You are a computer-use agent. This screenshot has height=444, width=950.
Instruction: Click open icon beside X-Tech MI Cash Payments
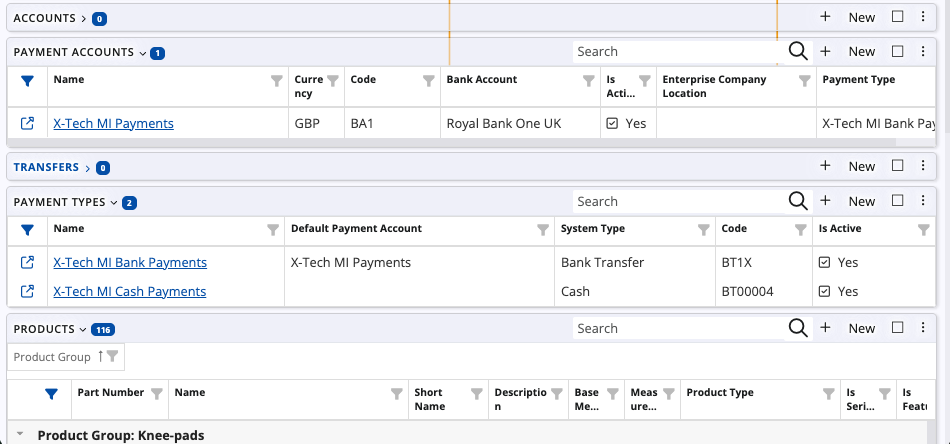pyautogui.click(x=27, y=291)
